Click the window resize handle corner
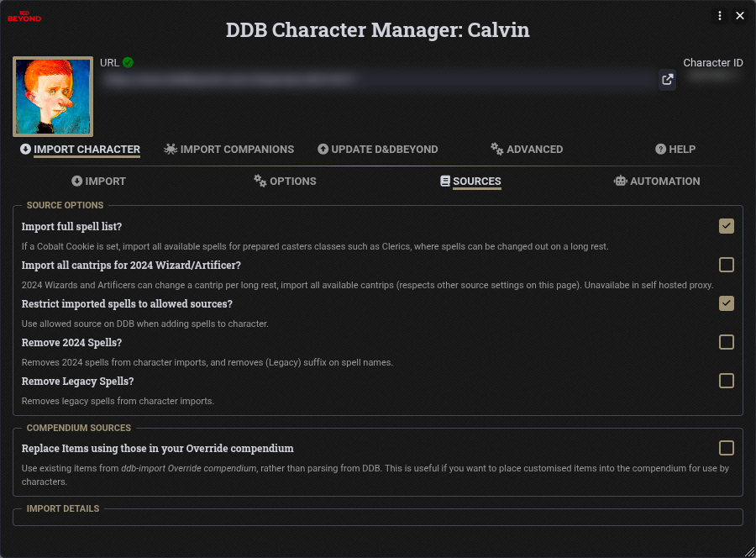This screenshot has width=756, height=558. [x=750, y=552]
